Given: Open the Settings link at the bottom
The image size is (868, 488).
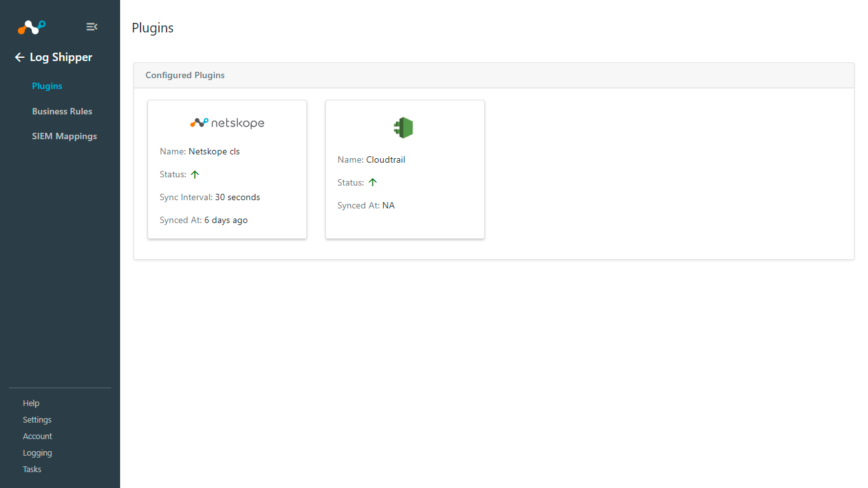Looking at the screenshot, I should [x=37, y=419].
